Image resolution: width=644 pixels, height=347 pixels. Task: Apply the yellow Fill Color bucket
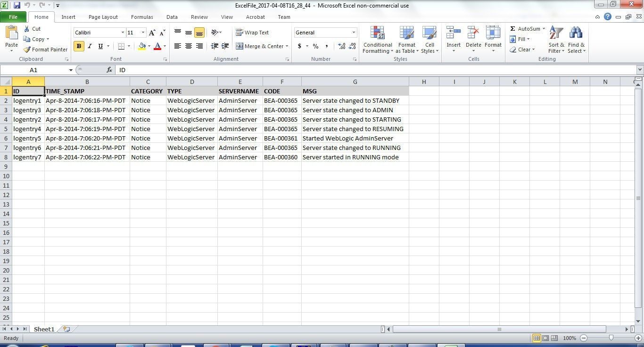(x=142, y=46)
